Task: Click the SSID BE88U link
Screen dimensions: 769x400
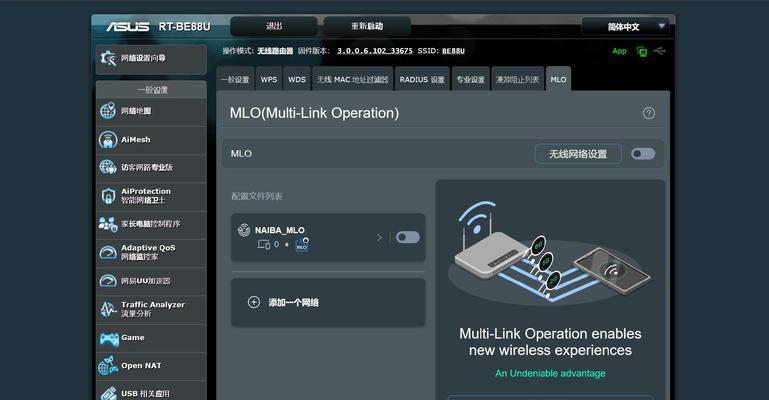Action: tap(453, 51)
